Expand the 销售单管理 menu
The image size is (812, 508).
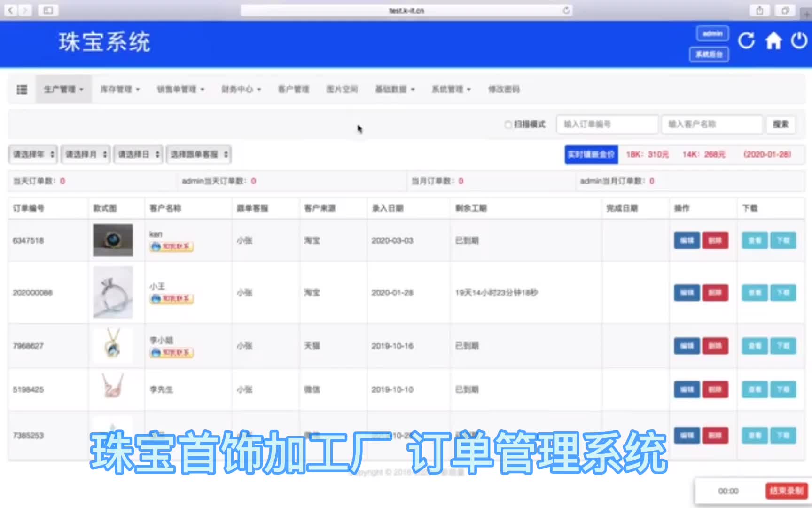pos(180,89)
